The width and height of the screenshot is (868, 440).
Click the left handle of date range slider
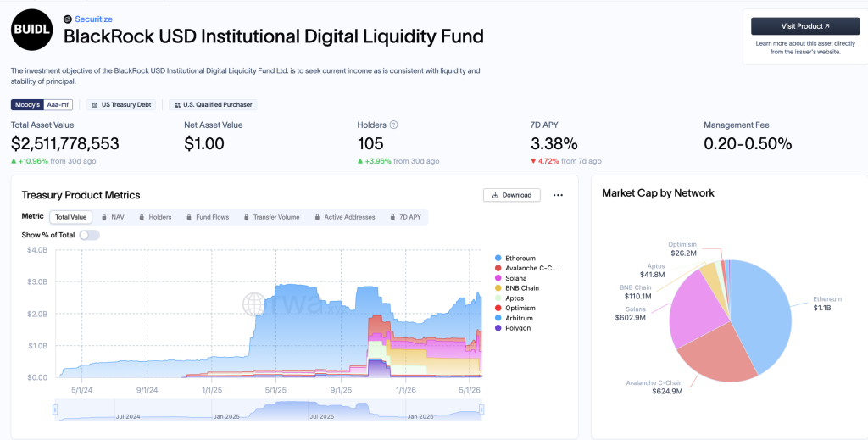point(55,409)
